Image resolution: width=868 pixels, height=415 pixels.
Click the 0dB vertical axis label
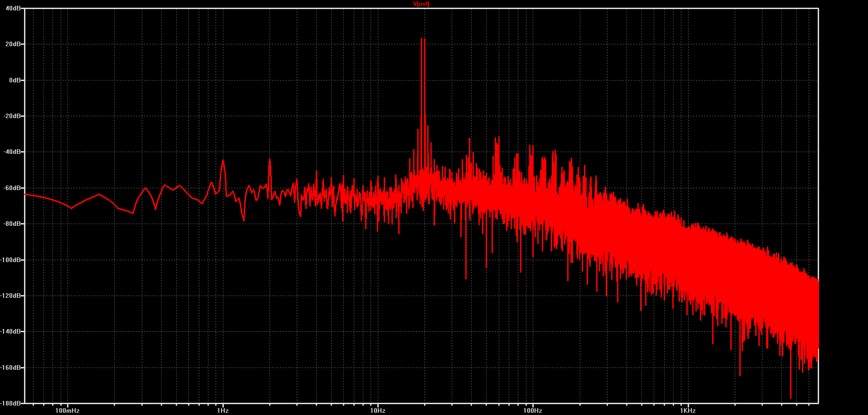(x=14, y=80)
